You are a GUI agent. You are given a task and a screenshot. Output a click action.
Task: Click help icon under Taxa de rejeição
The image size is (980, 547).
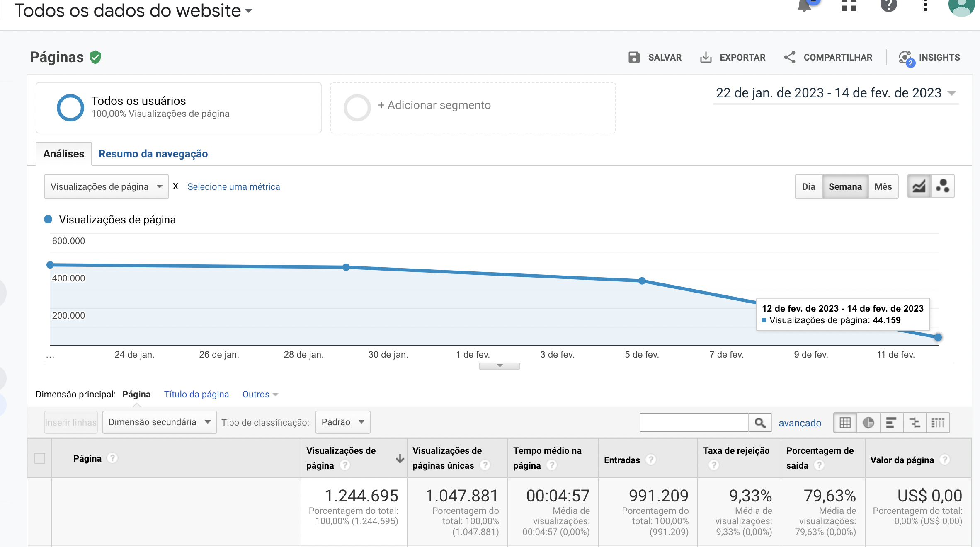tap(713, 465)
